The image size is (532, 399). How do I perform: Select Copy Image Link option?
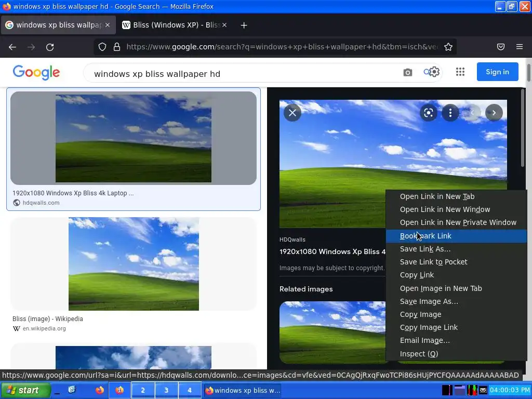456,327
